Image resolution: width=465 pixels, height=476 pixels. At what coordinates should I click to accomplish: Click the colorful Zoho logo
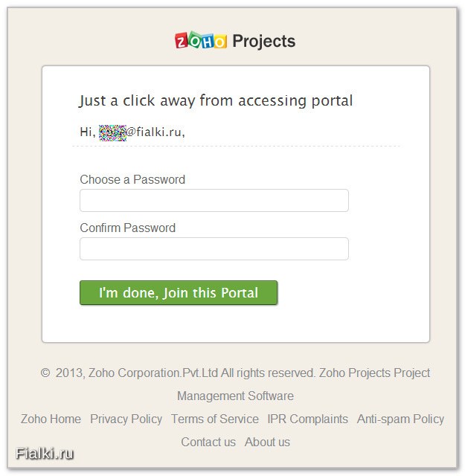point(201,40)
